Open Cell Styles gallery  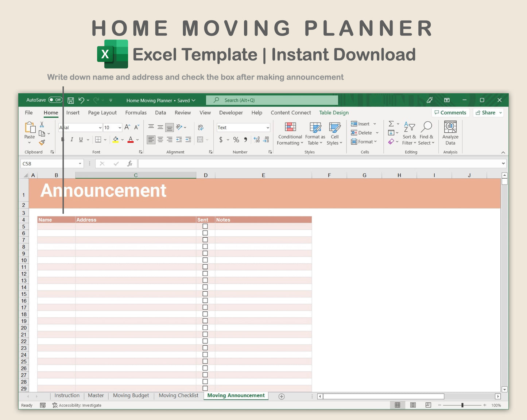[334, 133]
